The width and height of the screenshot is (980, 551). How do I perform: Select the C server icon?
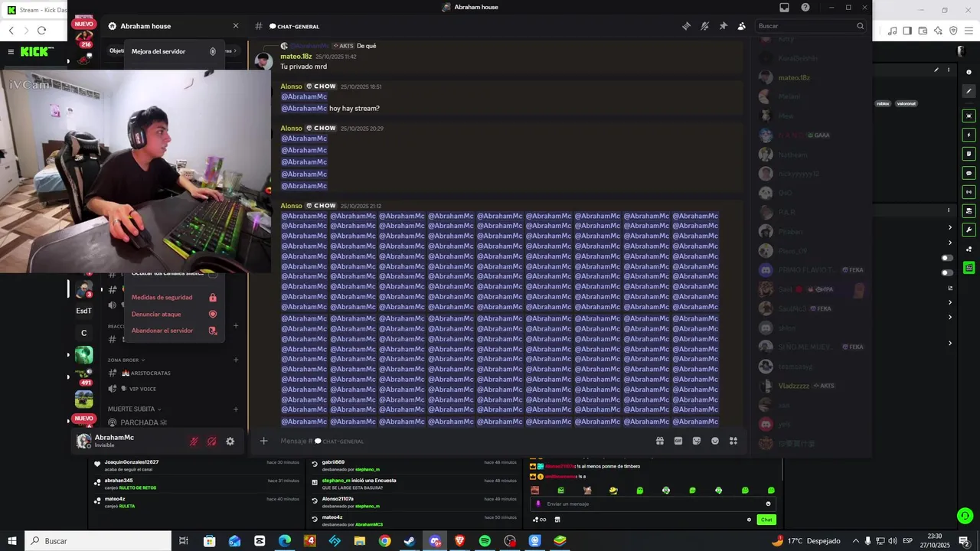(x=84, y=333)
